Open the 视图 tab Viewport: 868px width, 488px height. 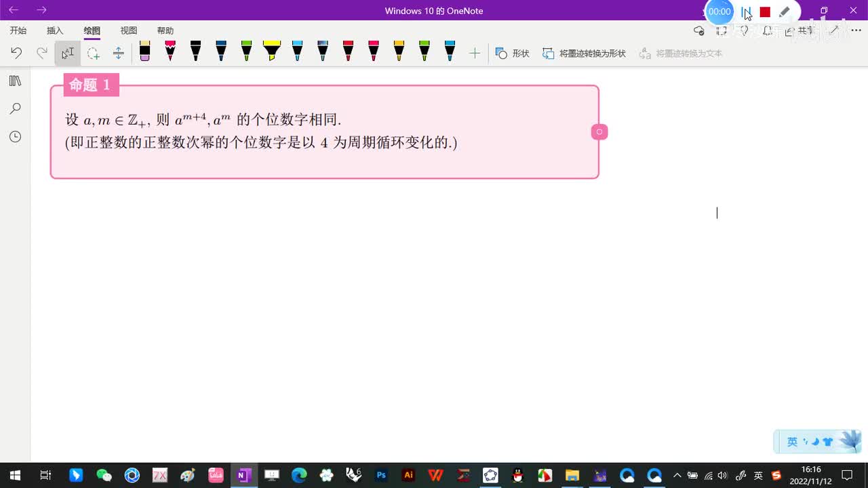pyautogui.click(x=129, y=30)
